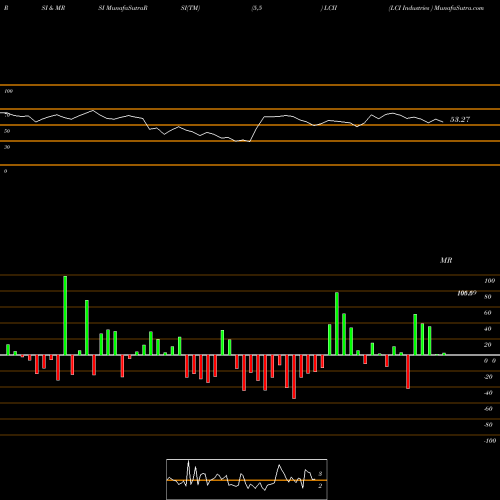Click the MR axis label '80'

[x=488, y=297]
